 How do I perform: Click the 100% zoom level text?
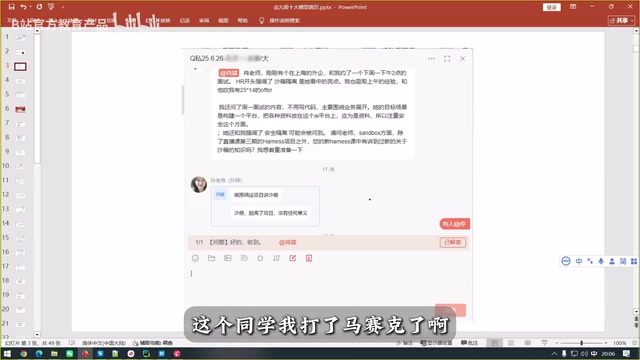click(x=619, y=343)
